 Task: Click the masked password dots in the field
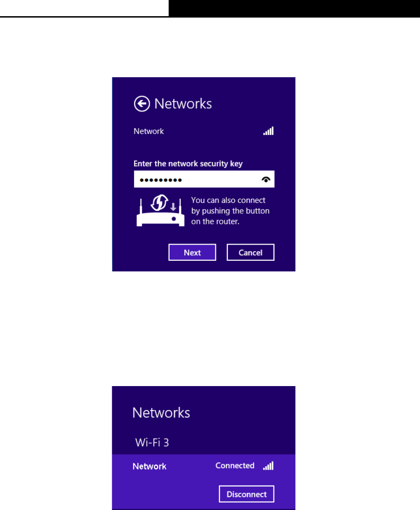click(161, 180)
